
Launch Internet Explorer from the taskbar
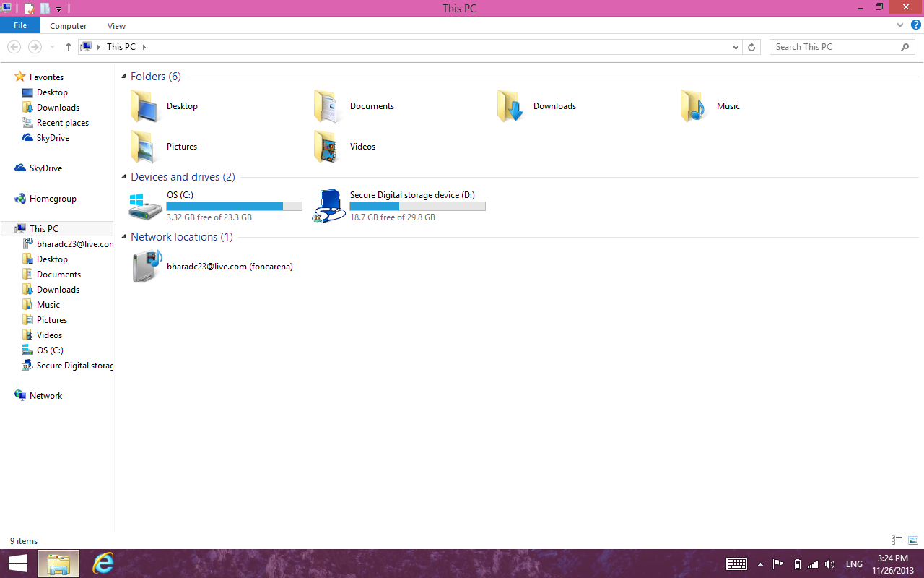click(x=103, y=564)
